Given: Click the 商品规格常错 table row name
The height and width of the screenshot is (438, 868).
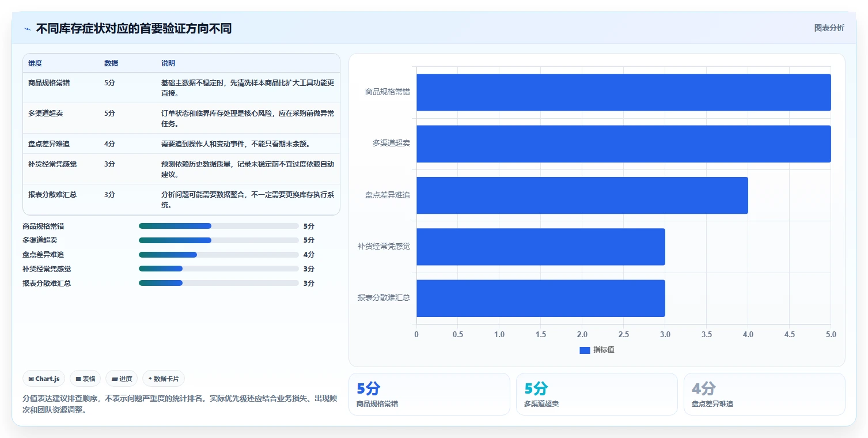Looking at the screenshot, I should [x=49, y=83].
